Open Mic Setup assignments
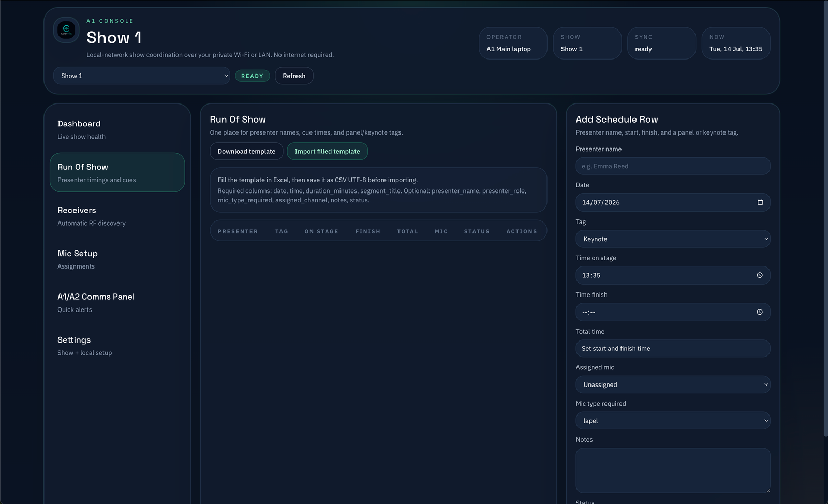The height and width of the screenshot is (504, 828). pos(117,259)
